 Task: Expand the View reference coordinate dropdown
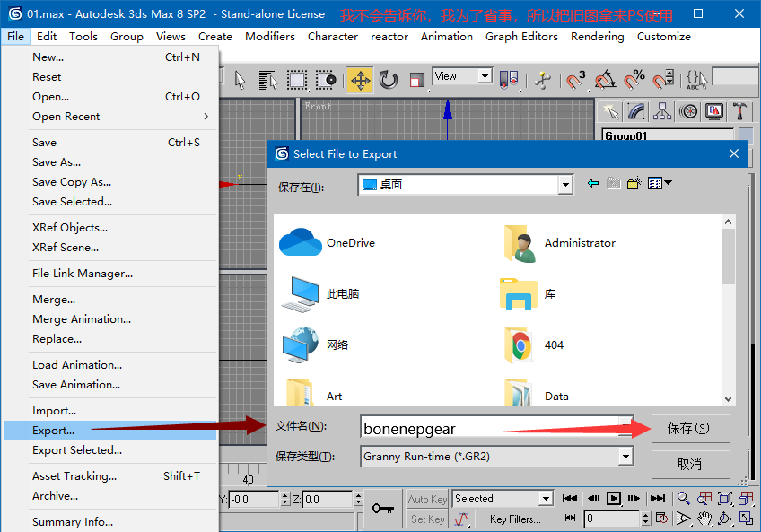click(x=485, y=77)
